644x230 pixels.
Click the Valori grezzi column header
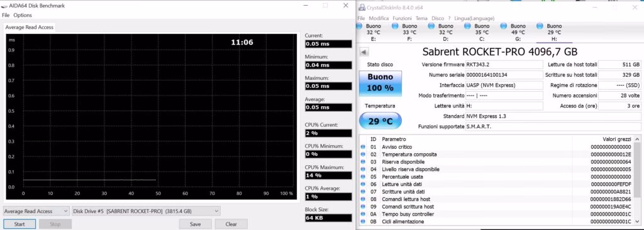tap(617, 140)
